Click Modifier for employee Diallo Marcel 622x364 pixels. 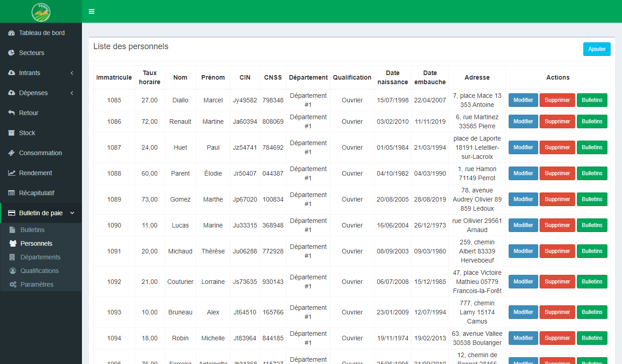(523, 100)
